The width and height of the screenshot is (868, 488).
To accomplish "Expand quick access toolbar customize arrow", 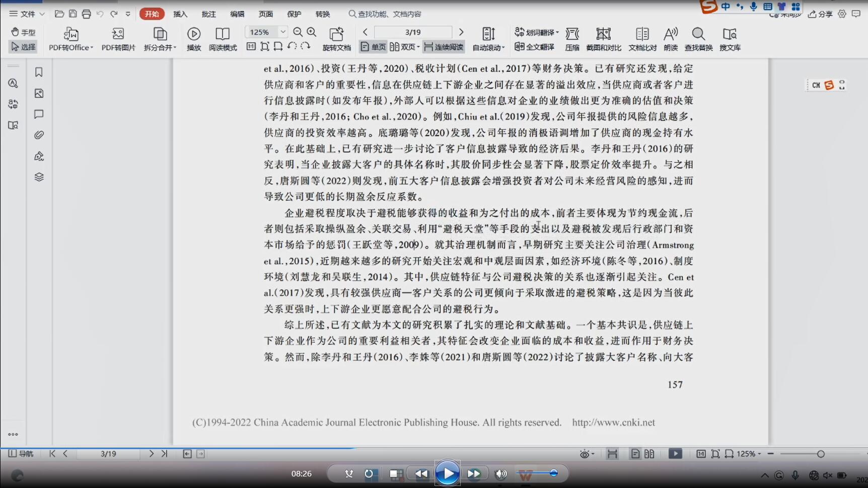I will (x=128, y=14).
